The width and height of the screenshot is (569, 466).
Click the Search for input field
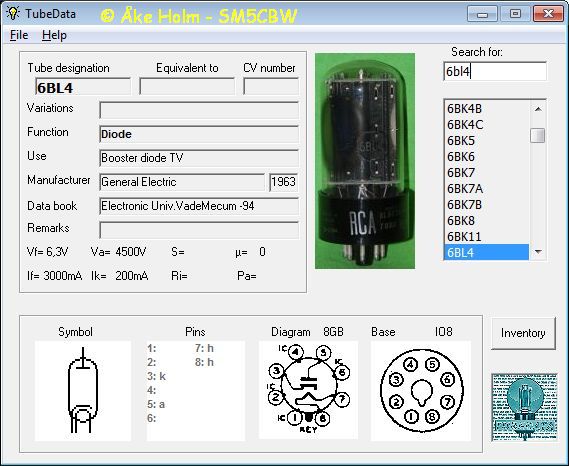point(495,71)
